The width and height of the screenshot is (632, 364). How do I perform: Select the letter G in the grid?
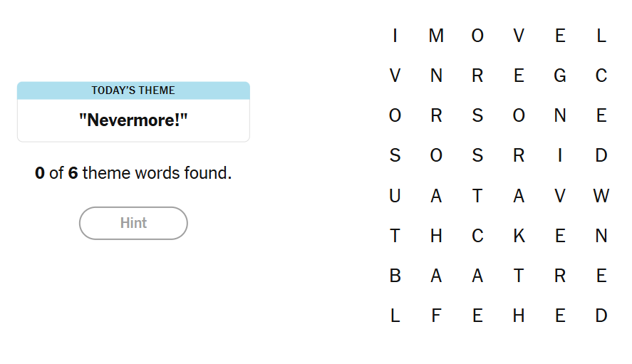(x=560, y=76)
